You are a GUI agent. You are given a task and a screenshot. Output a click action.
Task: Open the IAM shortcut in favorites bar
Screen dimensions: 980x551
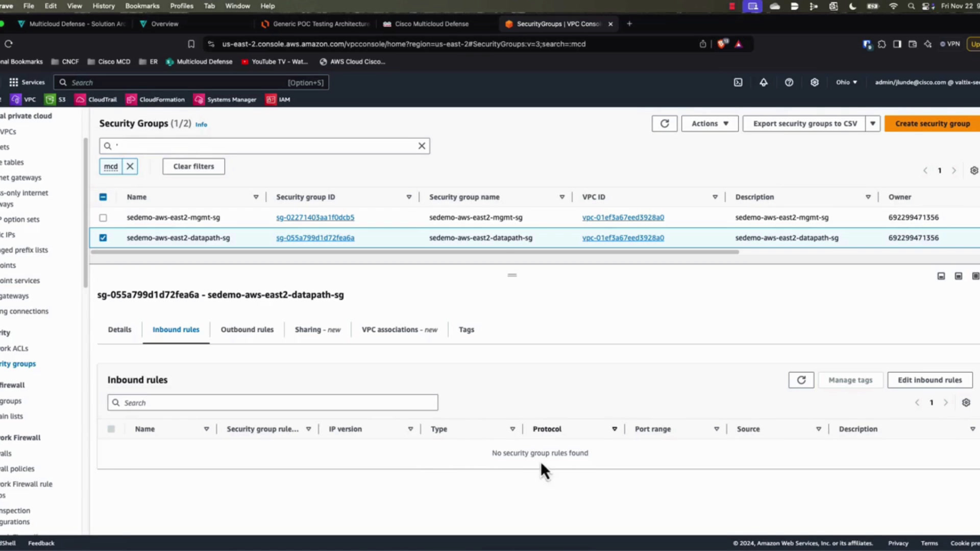(x=278, y=99)
